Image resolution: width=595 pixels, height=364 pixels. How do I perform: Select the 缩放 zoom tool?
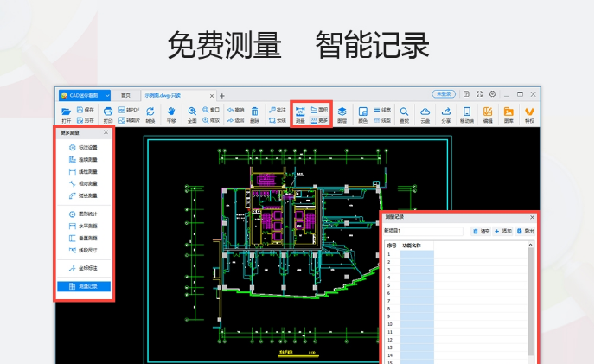click(211, 120)
